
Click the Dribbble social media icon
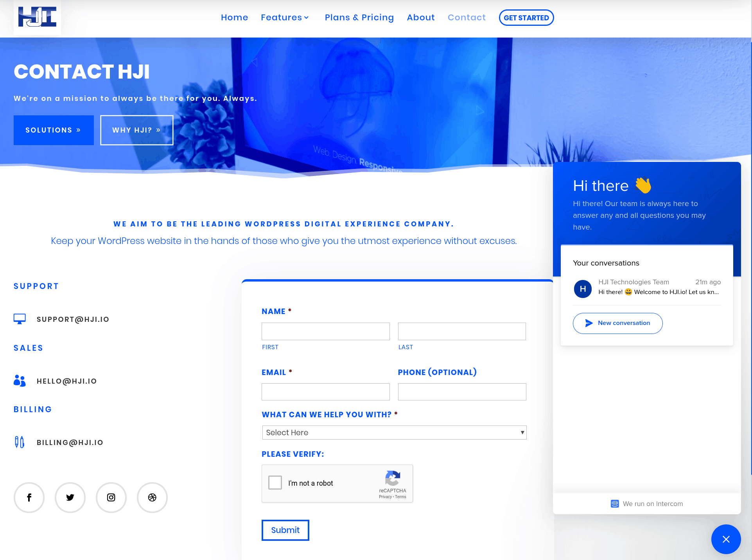coord(152,497)
